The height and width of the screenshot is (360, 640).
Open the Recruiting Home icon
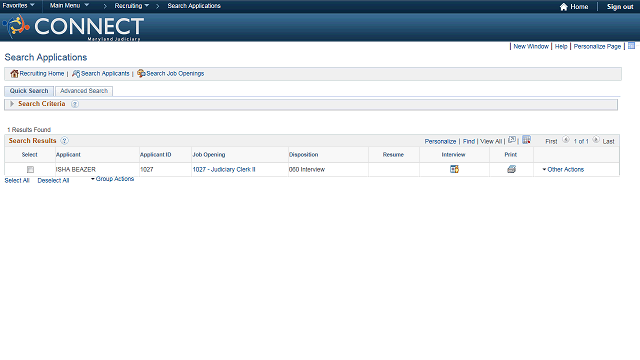(x=14, y=73)
